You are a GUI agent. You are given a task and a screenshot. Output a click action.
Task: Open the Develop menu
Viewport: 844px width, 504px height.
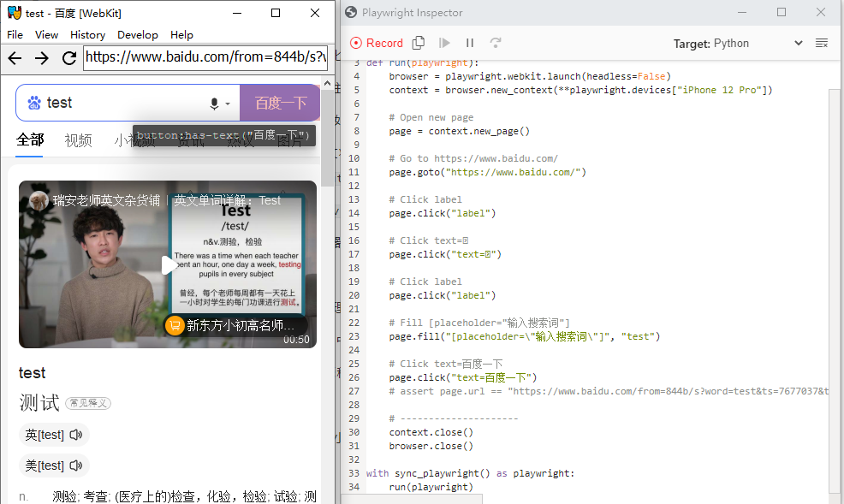pyautogui.click(x=137, y=35)
